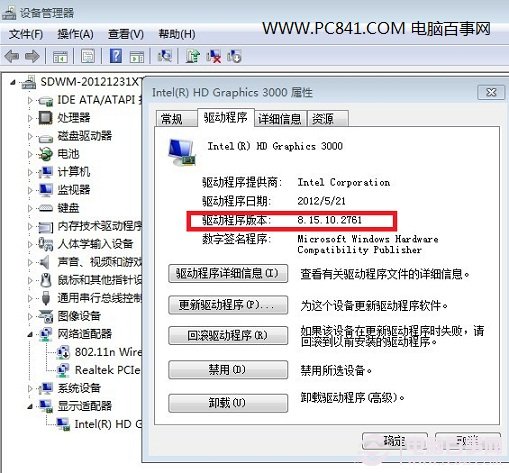
Task: Open the 操作(A) menu
Action: (75, 34)
